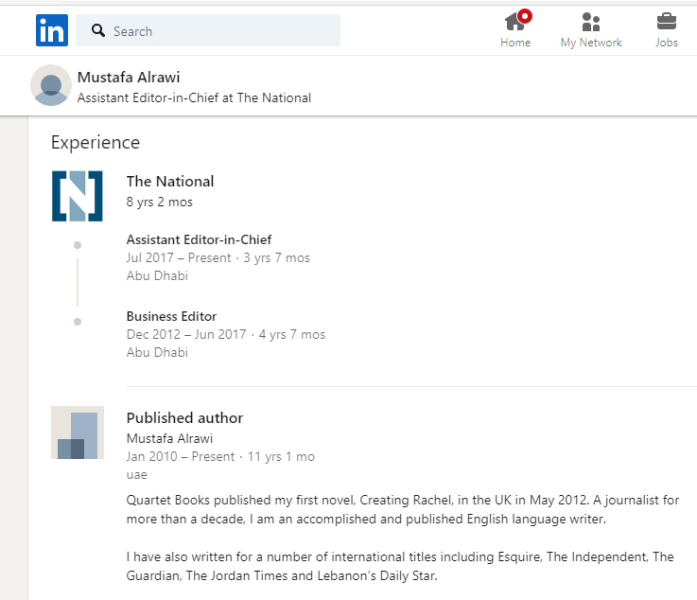The height and width of the screenshot is (600, 697).
Task: Click Mustafa Alrawi's profile avatar
Action: coord(51,85)
